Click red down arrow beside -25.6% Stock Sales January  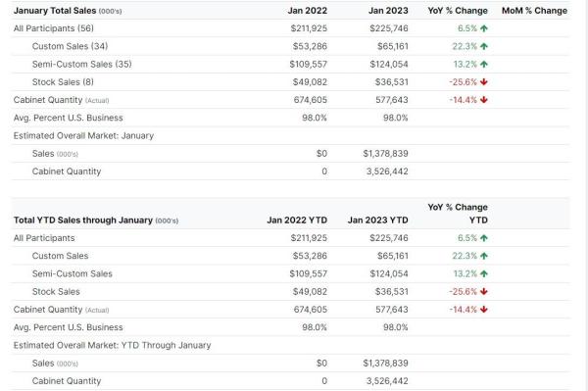(484, 81)
